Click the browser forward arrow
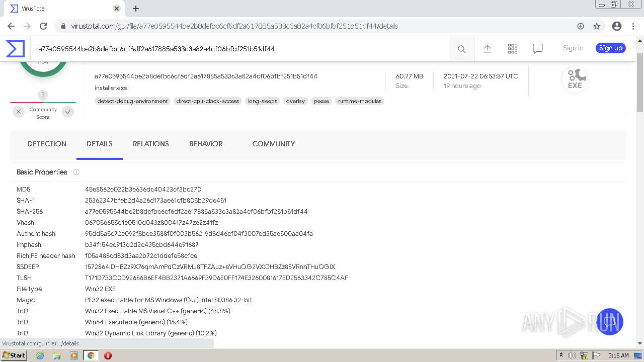This screenshot has width=644, height=362. (x=27, y=26)
